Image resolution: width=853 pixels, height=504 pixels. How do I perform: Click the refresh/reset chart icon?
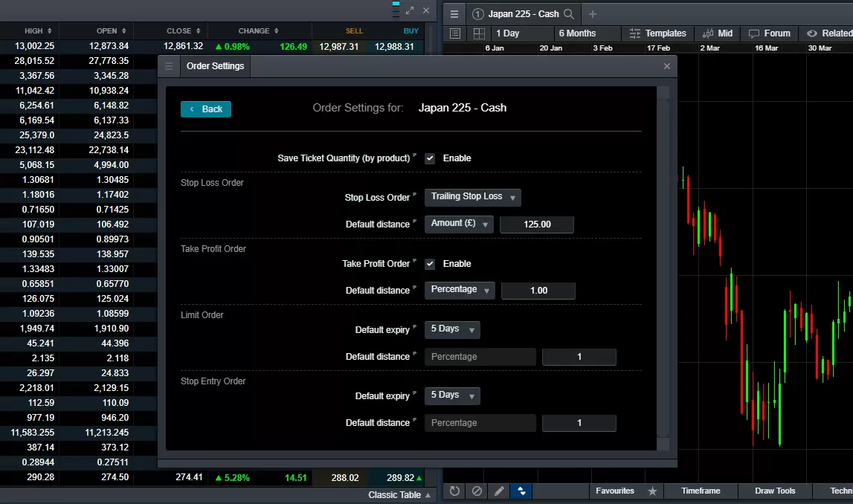click(454, 491)
